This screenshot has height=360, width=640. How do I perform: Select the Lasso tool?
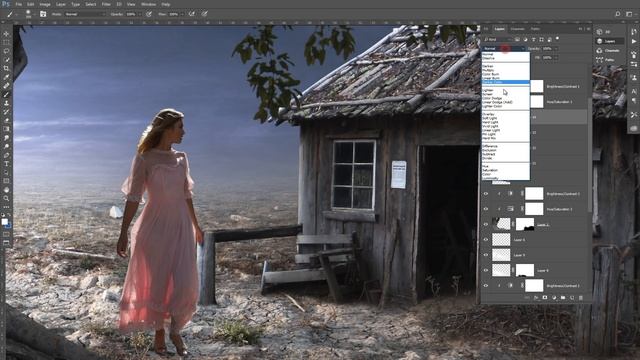click(x=6, y=51)
